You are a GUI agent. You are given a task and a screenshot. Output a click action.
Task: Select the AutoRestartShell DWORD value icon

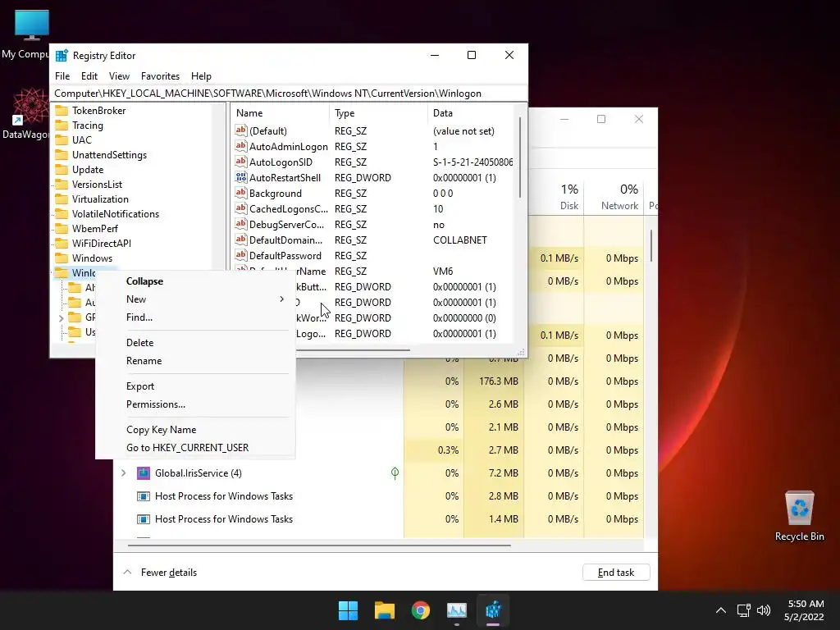tap(241, 177)
